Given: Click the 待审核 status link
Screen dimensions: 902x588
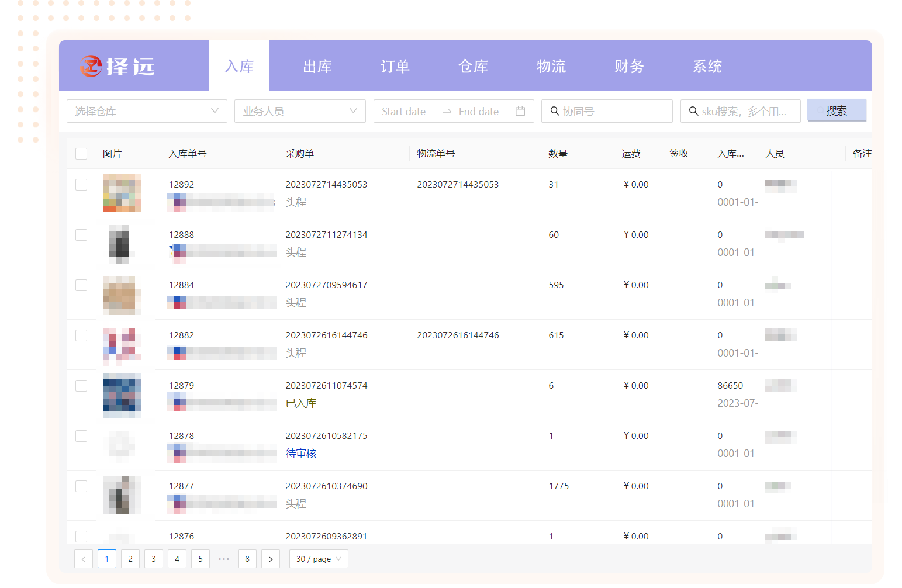Looking at the screenshot, I should click(301, 454).
